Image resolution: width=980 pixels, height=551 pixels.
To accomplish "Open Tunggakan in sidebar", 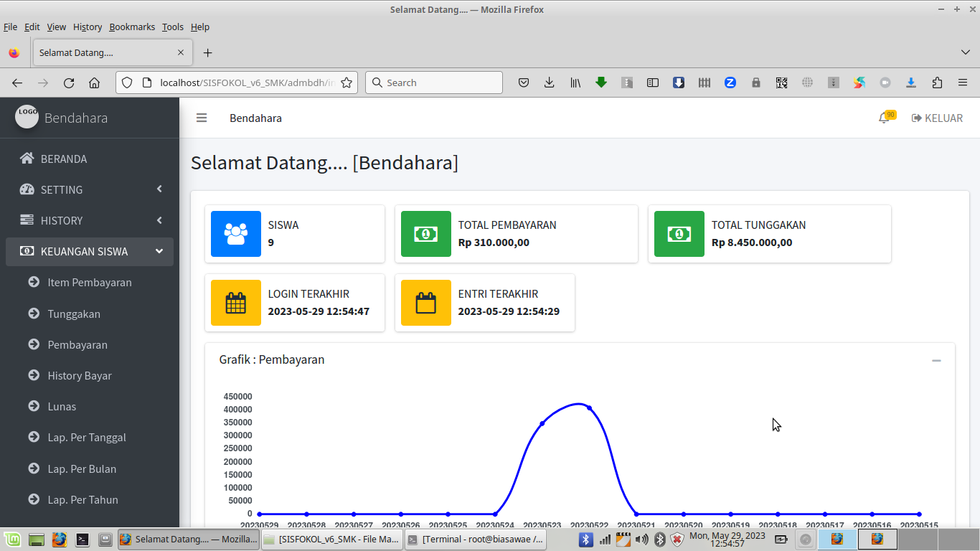I will [90, 314].
